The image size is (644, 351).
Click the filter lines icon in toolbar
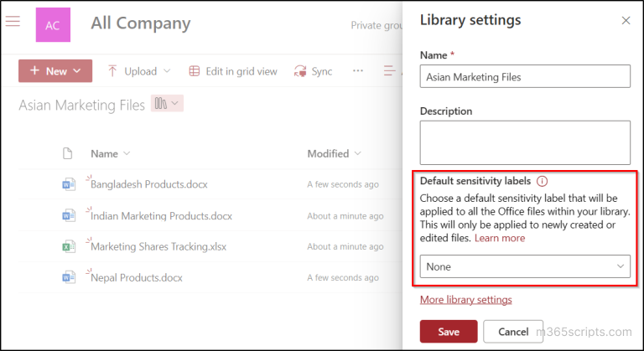pos(390,70)
